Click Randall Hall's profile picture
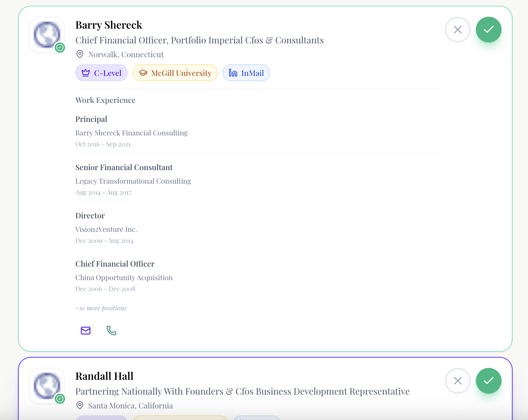The height and width of the screenshot is (420, 528). 47,386
